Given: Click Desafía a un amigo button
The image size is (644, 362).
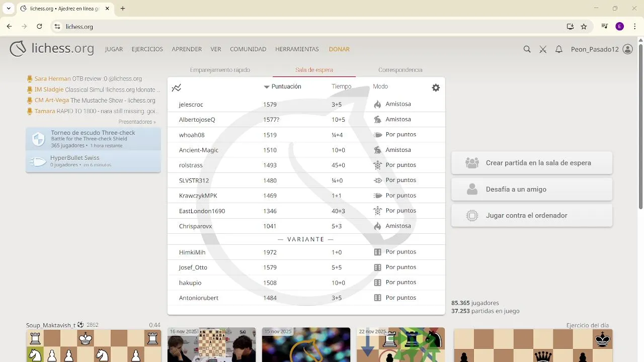Looking at the screenshot, I should (x=532, y=189).
